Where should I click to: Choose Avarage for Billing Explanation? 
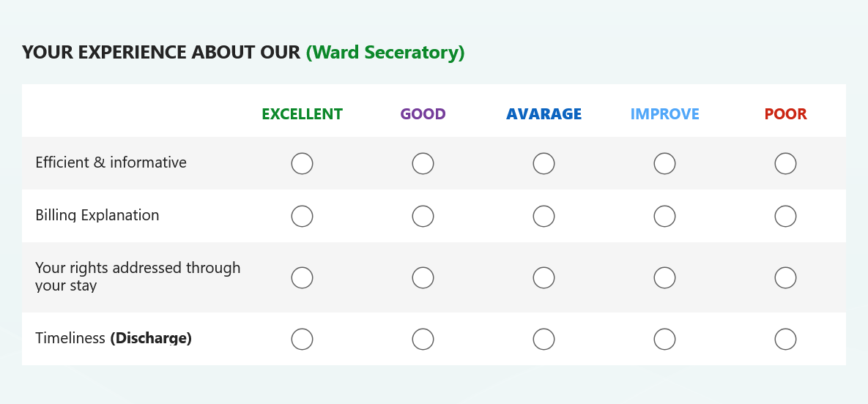pyautogui.click(x=544, y=217)
